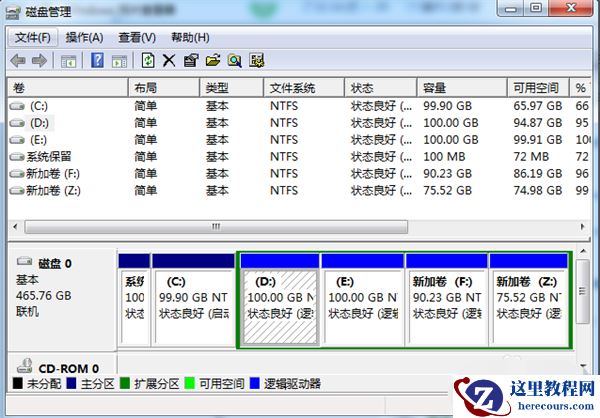Select the (D:) volume row in list

tap(300, 123)
